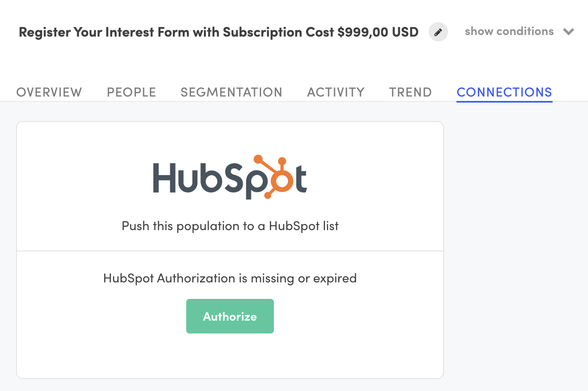Click the pencil edit icon next to the title
This screenshot has height=391, width=588.
[438, 32]
